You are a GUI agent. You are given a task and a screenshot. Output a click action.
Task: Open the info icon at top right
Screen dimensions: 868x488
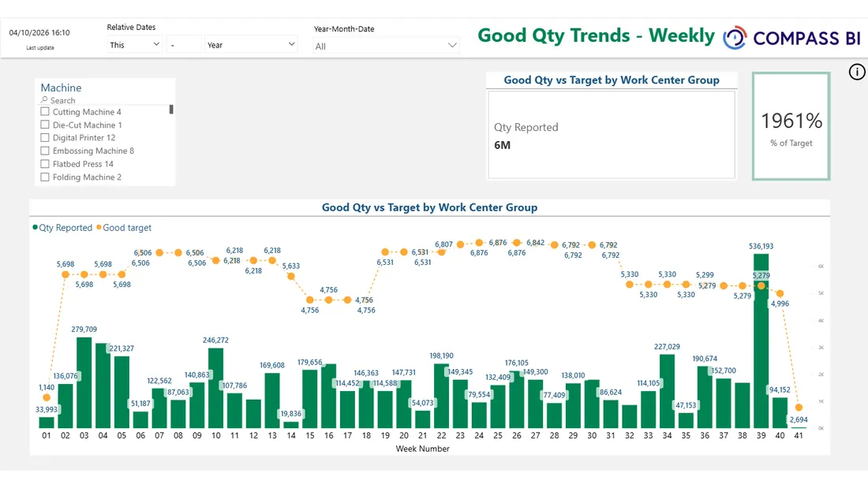pos(857,72)
